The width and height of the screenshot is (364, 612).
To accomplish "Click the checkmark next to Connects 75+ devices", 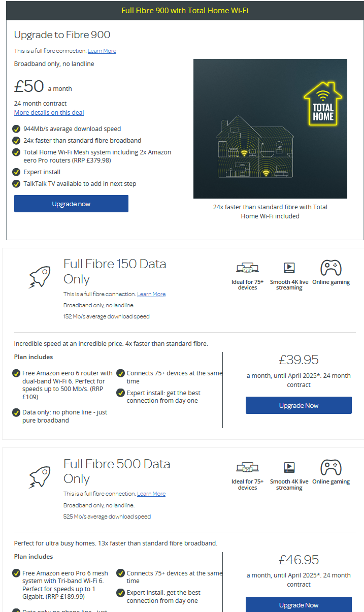I will coord(120,373).
